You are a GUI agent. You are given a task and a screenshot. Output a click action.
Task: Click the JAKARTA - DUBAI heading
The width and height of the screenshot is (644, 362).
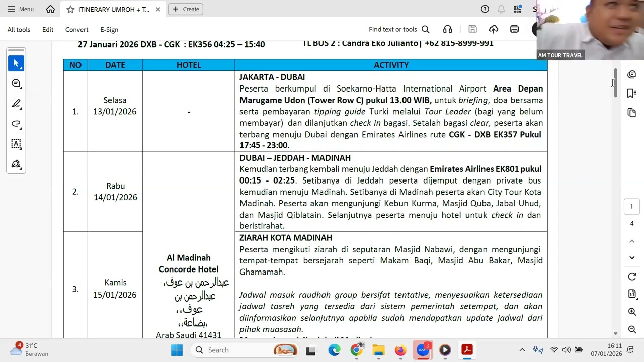tap(272, 77)
